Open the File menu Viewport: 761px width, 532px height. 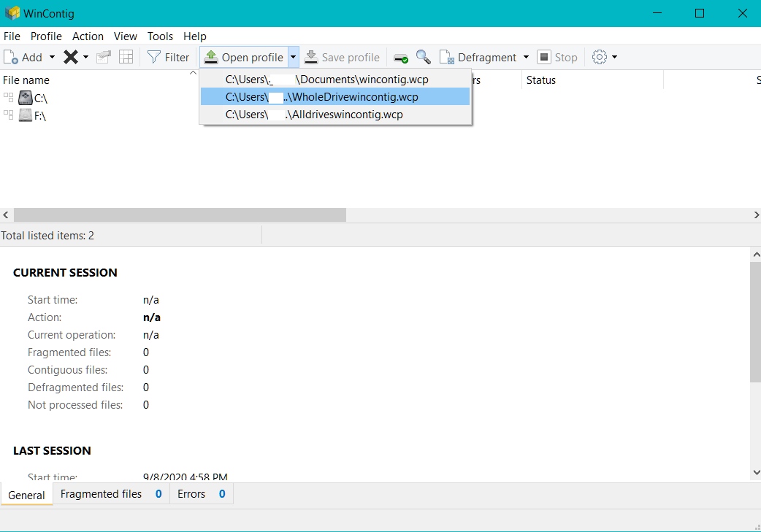(x=12, y=36)
